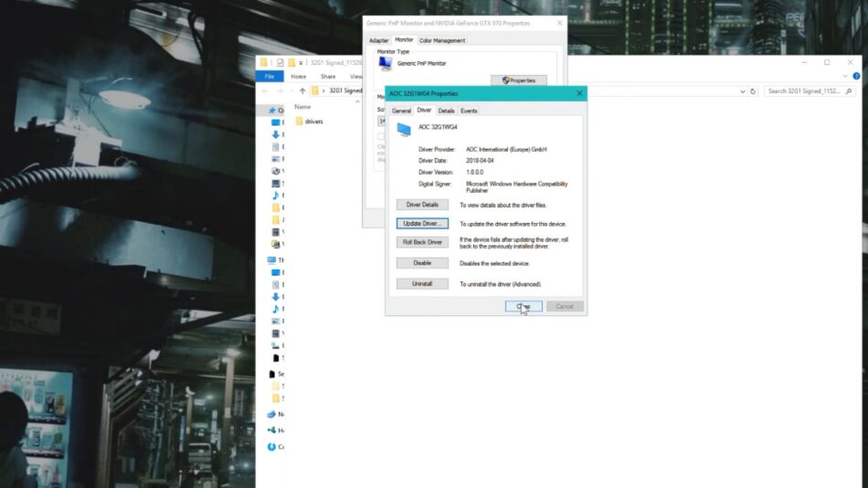This screenshot has width=868, height=488.
Task: Click the New folder icon in Explorer title bar
Action: [x=291, y=62]
